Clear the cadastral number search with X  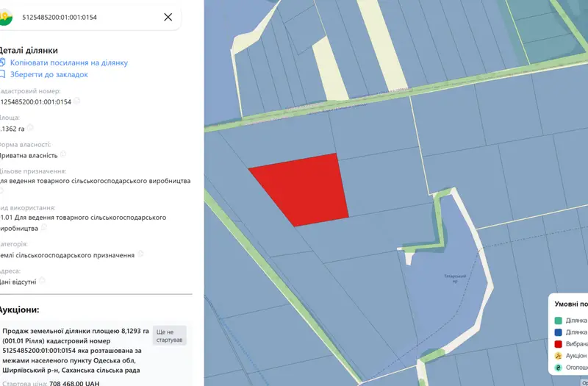[168, 17]
